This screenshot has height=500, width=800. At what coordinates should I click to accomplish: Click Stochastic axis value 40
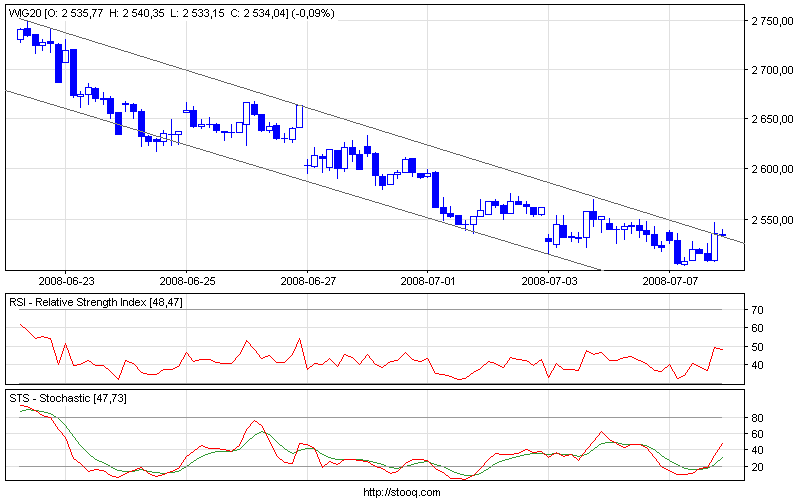point(757,450)
